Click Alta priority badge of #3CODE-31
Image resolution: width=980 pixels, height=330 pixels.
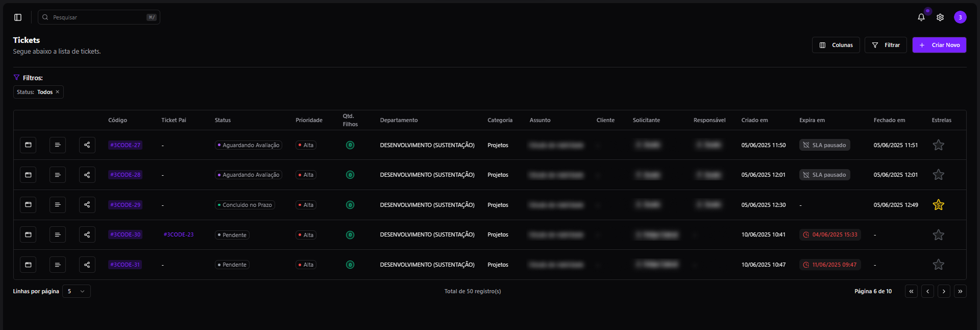pyautogui.click(x=306, y=265)
